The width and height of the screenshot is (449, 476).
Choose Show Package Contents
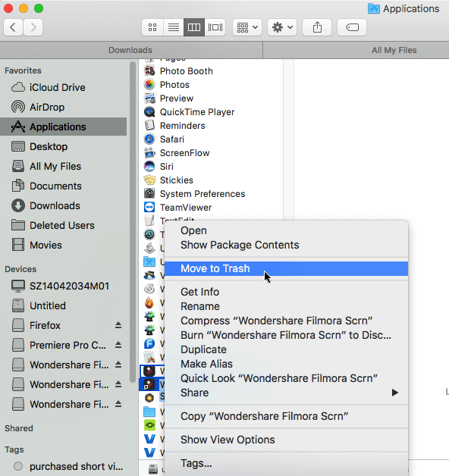pyautogui.click(x=286, y=245)
